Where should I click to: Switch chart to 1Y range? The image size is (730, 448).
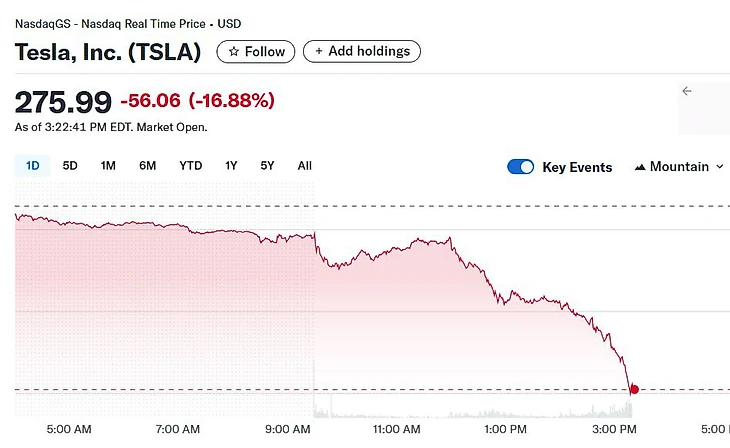coord(231,166)
